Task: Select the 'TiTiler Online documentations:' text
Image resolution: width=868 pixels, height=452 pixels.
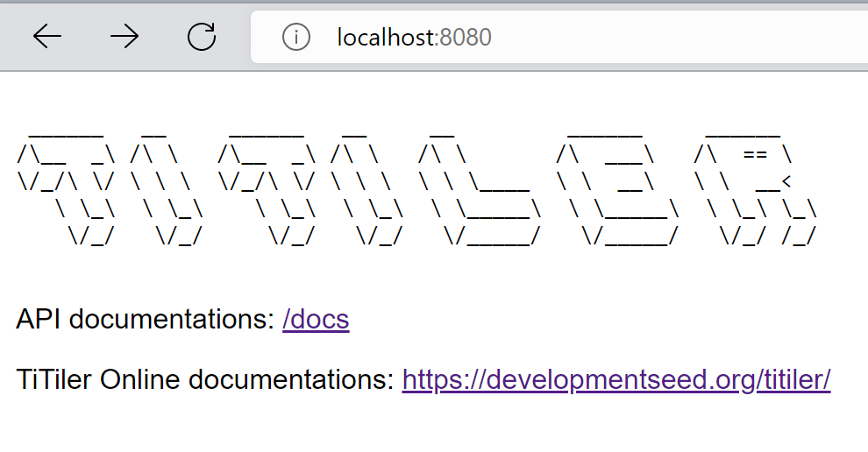Action: click(x=205, y=379)
